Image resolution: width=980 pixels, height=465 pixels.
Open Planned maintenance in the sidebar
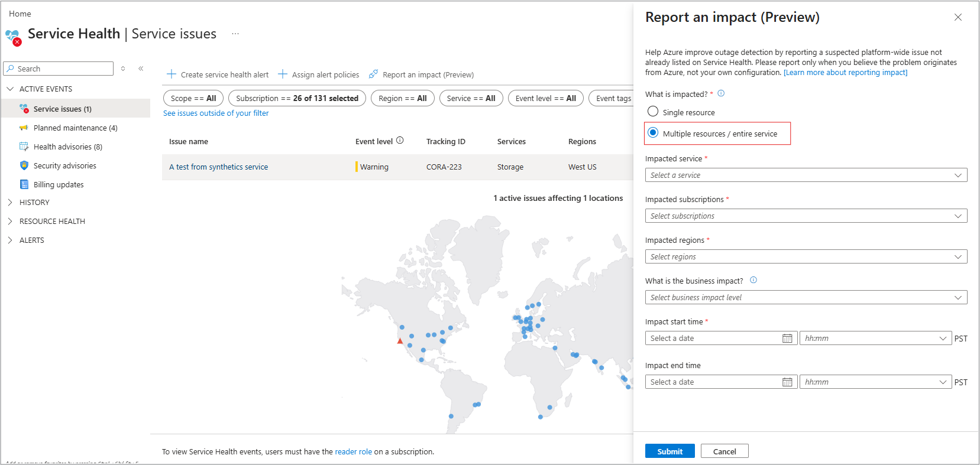coord(75,128)
